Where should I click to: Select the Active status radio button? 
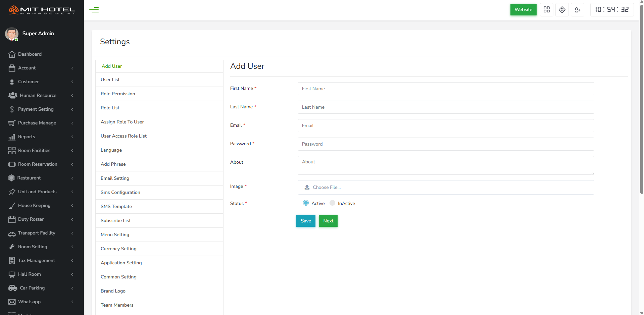(x=306, y=203)
